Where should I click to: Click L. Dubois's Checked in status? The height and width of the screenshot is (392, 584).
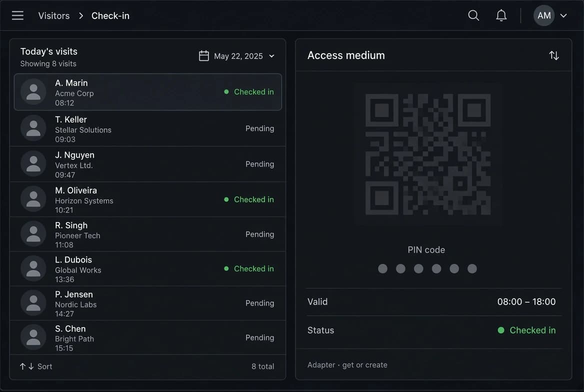(249, 268)
